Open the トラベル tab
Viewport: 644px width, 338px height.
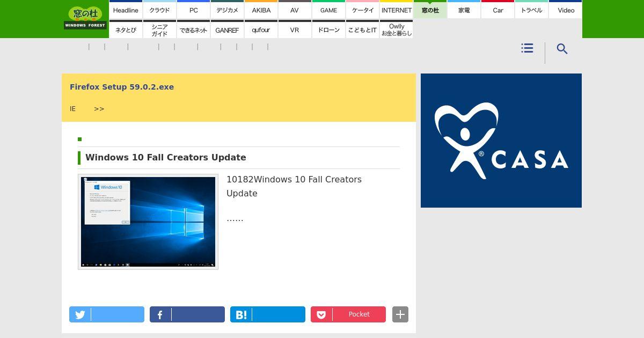tap(531, 10)
